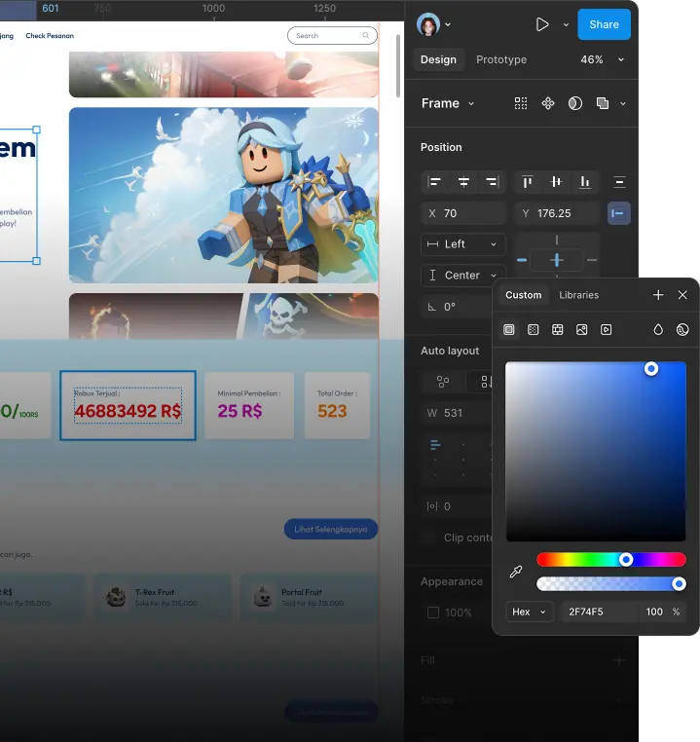
Task: Edit the 100 percent opacity field
Action: click(663, 612)
